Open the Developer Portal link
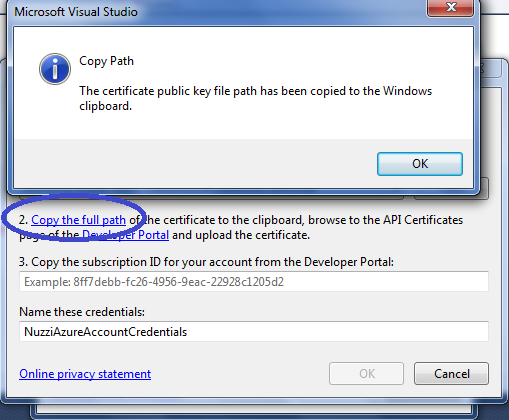This screenshot has height=420, width=509. click(x=126, y=235)
